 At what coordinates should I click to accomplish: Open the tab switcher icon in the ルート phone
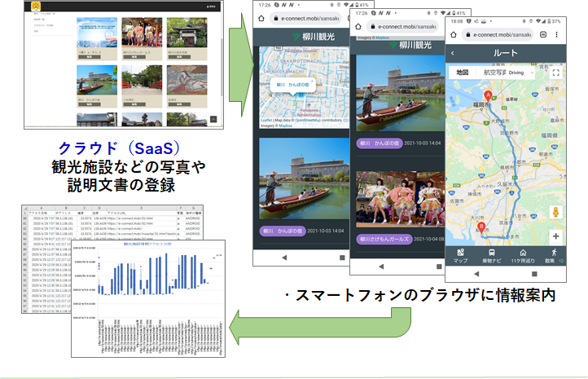pyautogui.click(x=543, y=34)
